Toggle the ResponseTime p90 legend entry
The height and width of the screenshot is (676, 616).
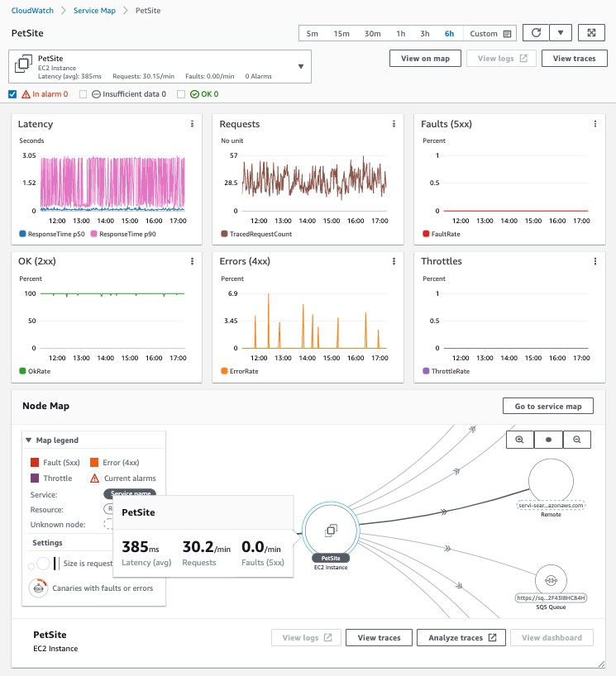pyautogui.click(x=123, y=234)
